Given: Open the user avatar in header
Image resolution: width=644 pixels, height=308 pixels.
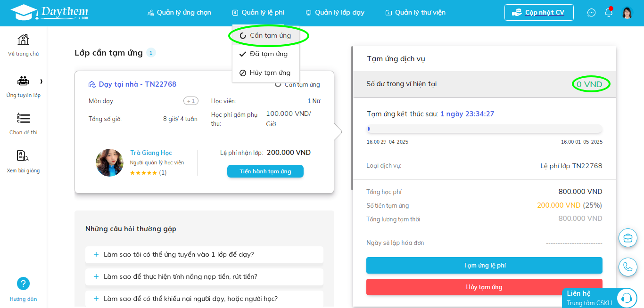Looking at the screenshot, I should click(627, 13).
